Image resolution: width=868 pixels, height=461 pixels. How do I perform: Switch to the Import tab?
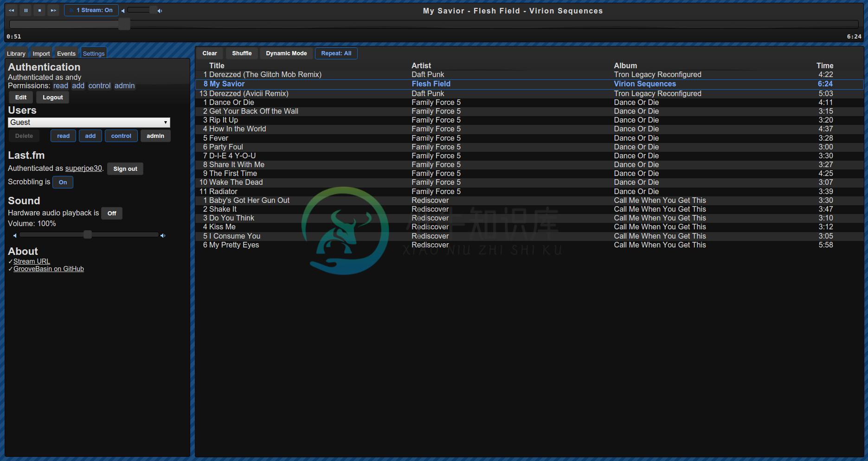[x=41, y=53]
